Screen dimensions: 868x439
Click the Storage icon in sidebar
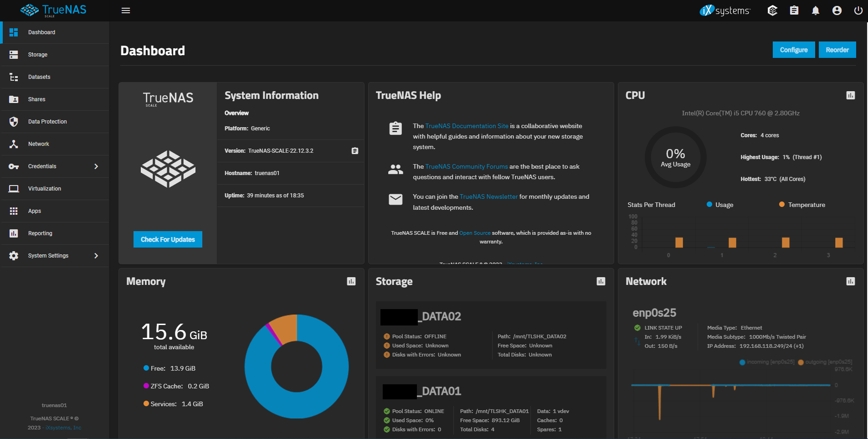(x=14, y=55)
